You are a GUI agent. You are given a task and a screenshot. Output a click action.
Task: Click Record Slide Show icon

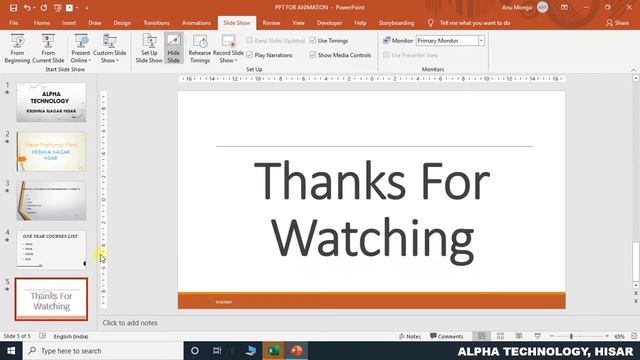228,42
